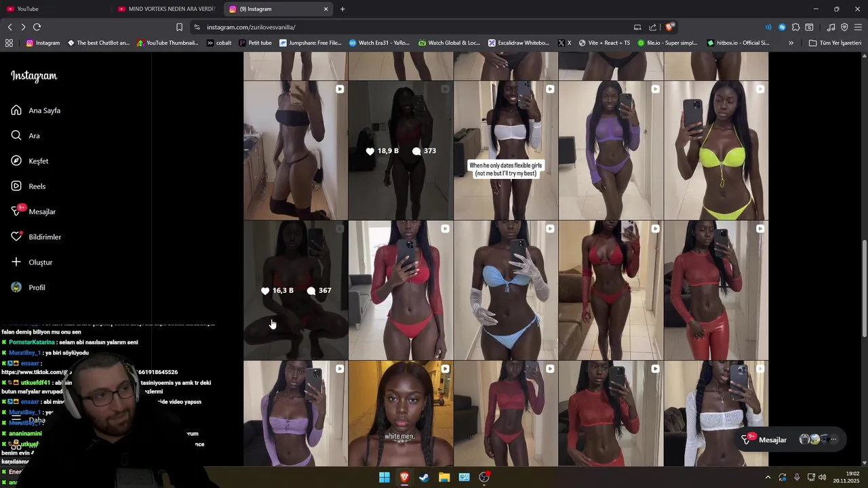Viewport: 868px width, 488px height.
Task: Open the Tüm Yer İşaretleri folder
Action: pos(835,43)
